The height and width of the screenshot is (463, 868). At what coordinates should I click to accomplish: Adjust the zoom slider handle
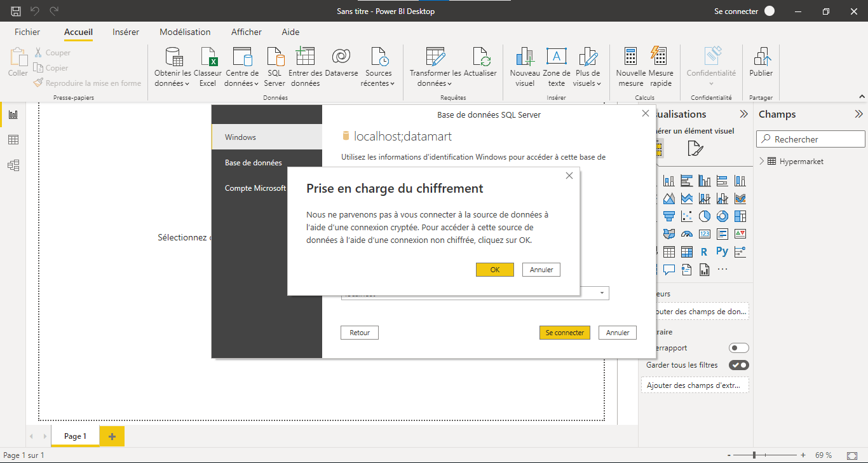[754, 455]
